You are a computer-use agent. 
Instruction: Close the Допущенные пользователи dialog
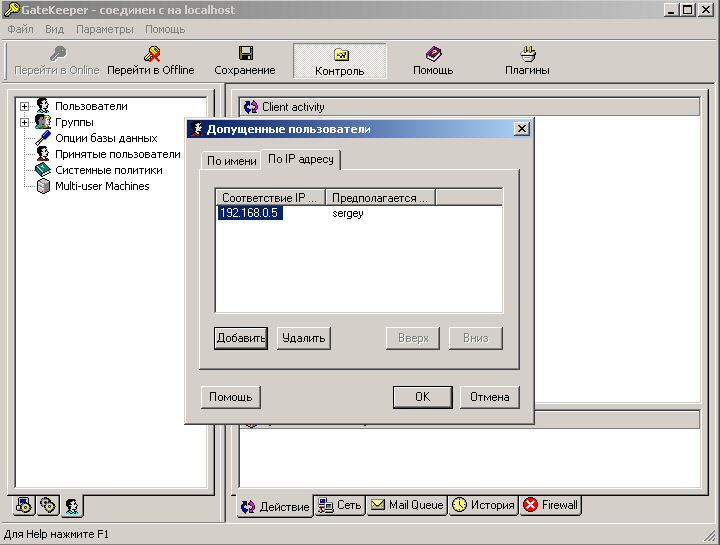tap(522, 129)
